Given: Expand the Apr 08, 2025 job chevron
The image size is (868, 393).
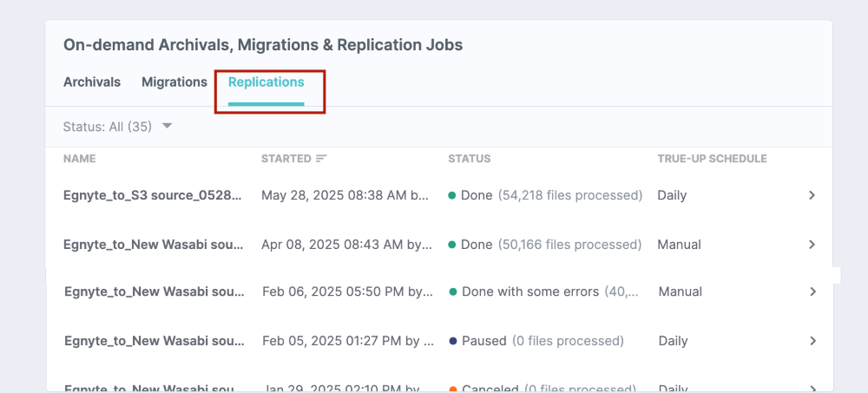Looking at the screenshot, I should pos(812,245).
